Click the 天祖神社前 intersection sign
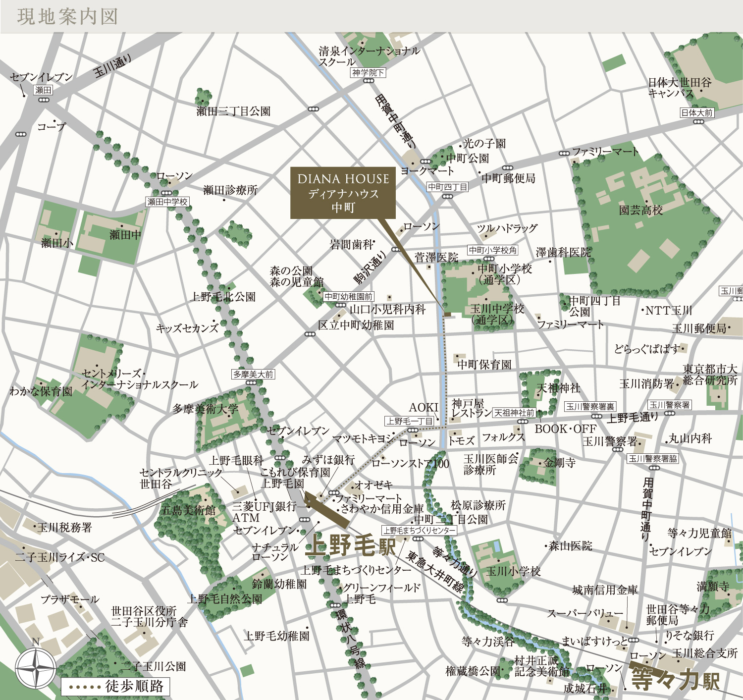This screenshot has height=700, width=743. pyautogui.click(x=514, y=413)
